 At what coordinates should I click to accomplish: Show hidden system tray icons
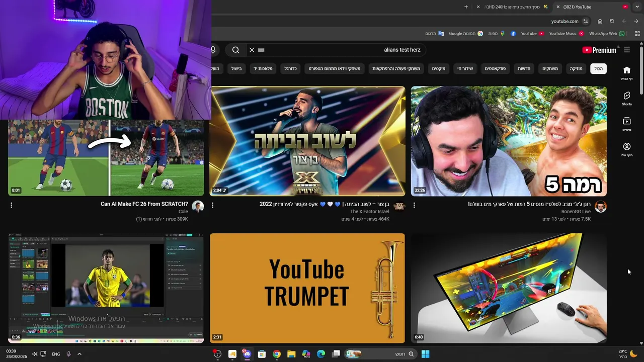79,354
